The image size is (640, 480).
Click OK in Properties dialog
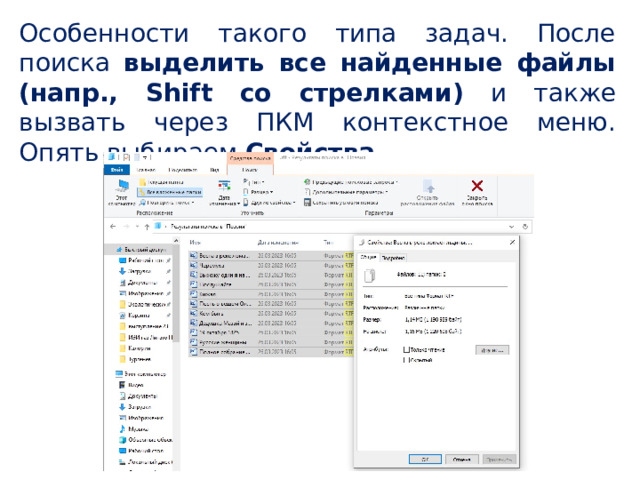tap(425, 459)
